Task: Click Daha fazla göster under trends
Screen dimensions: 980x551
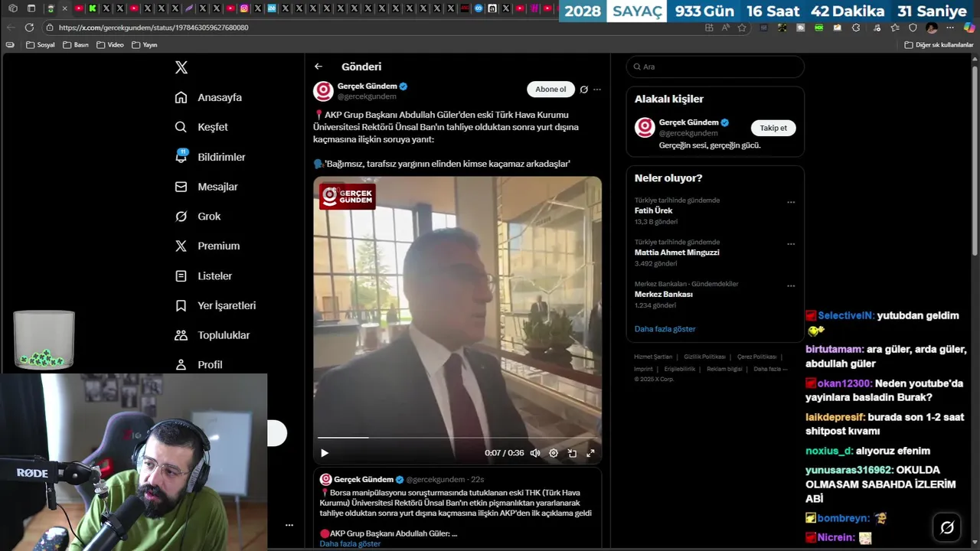Action: tap(665, 329)
